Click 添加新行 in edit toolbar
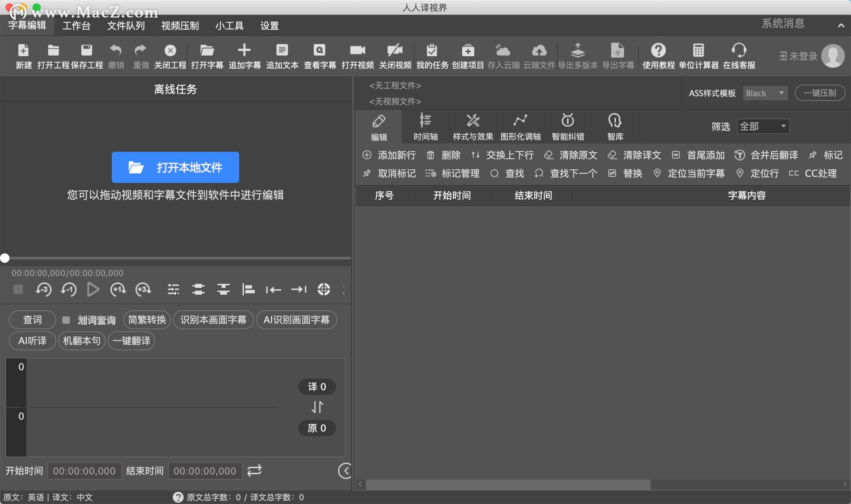The height and width of the screenshot is (504, 851). click(x=389, y=155)
